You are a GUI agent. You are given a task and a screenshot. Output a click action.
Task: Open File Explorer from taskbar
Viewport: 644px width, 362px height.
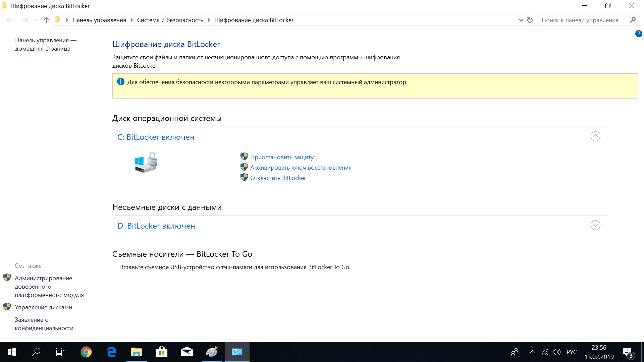137,352
